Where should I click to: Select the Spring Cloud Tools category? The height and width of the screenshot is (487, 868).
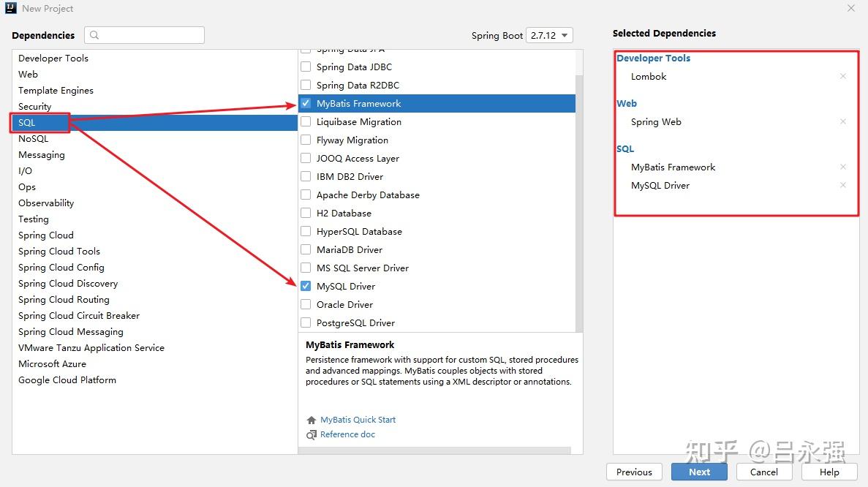point(154,251)
